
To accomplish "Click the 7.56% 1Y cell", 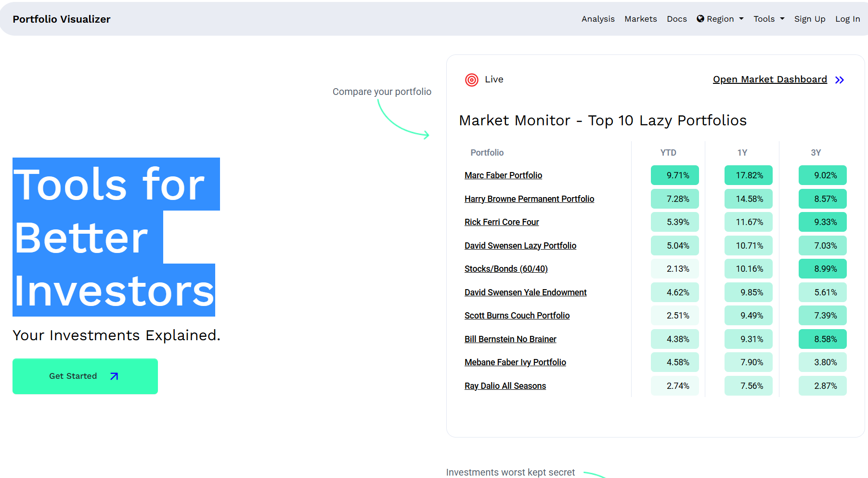I will coord(749,386).
